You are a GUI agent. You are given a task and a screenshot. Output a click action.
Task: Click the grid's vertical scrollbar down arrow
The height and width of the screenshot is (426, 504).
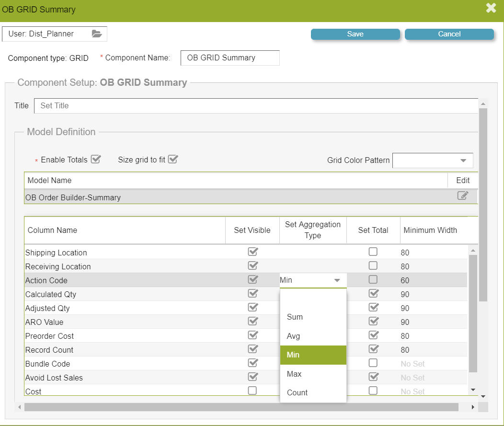[473, 390]
